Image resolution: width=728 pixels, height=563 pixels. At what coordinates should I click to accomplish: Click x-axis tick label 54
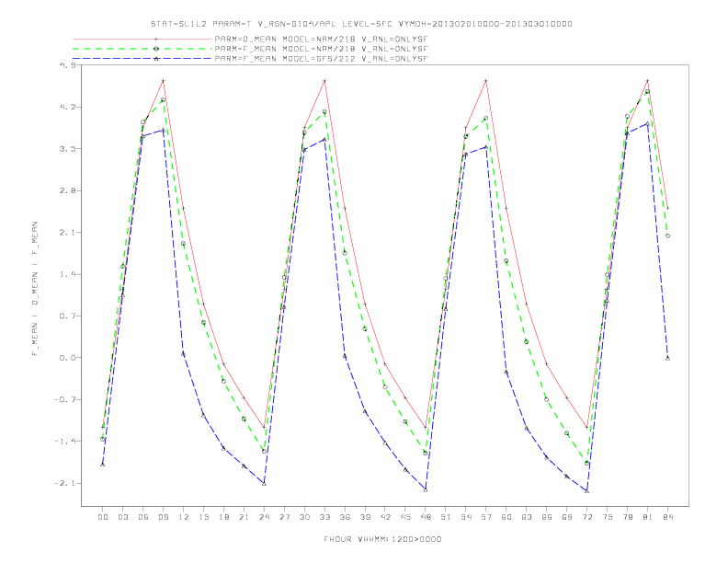[x=466, y=517]
